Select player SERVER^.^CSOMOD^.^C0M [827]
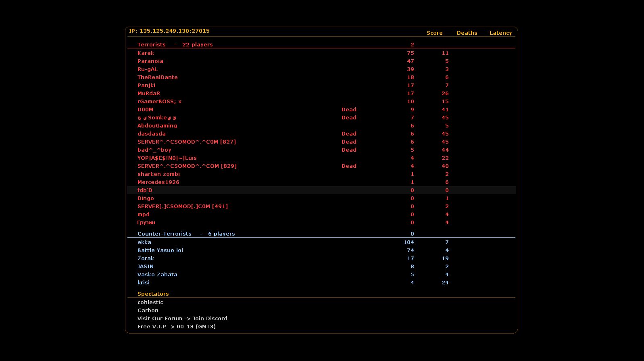This screenshot has width=644, height=361. 186,142
